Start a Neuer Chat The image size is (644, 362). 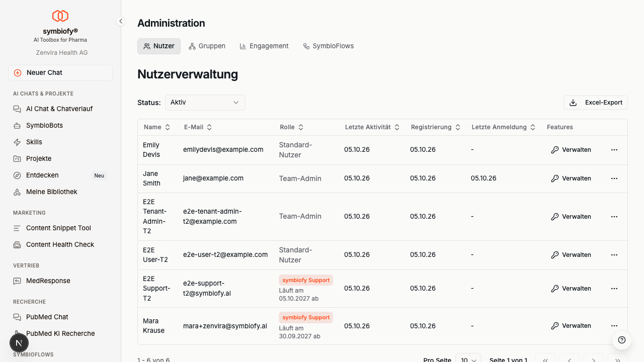coord(60,73)
